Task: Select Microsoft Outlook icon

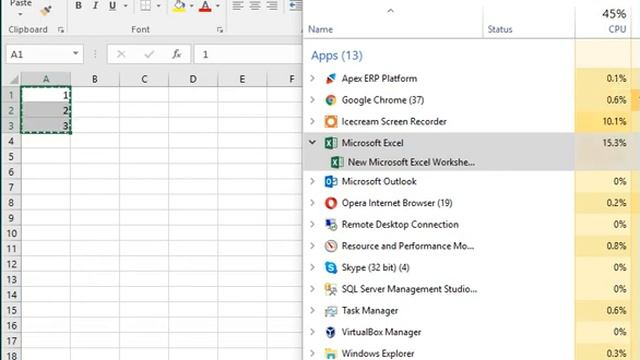Action: 331,181
